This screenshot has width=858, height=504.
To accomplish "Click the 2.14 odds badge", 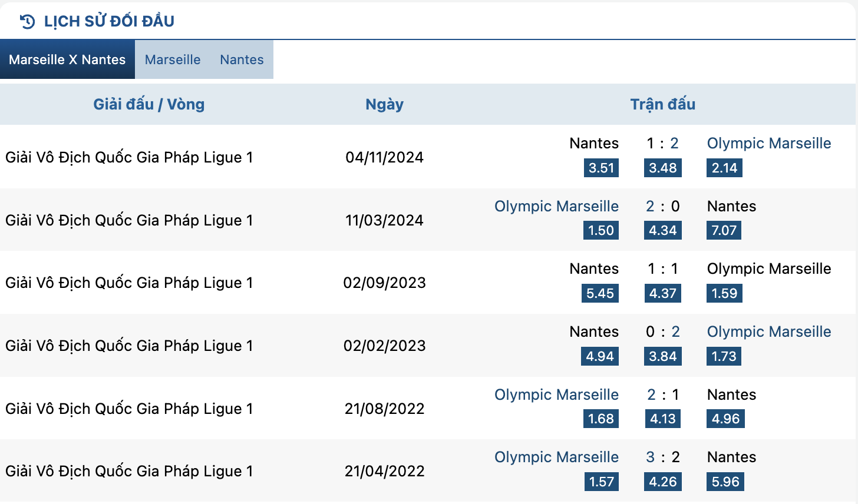I will coord(724,168).
